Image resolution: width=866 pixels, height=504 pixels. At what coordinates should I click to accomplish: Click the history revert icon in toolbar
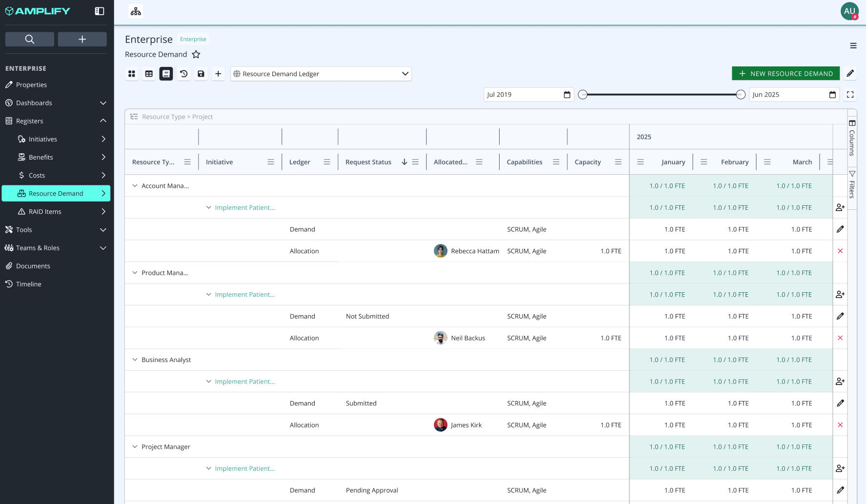coord(183,74)
